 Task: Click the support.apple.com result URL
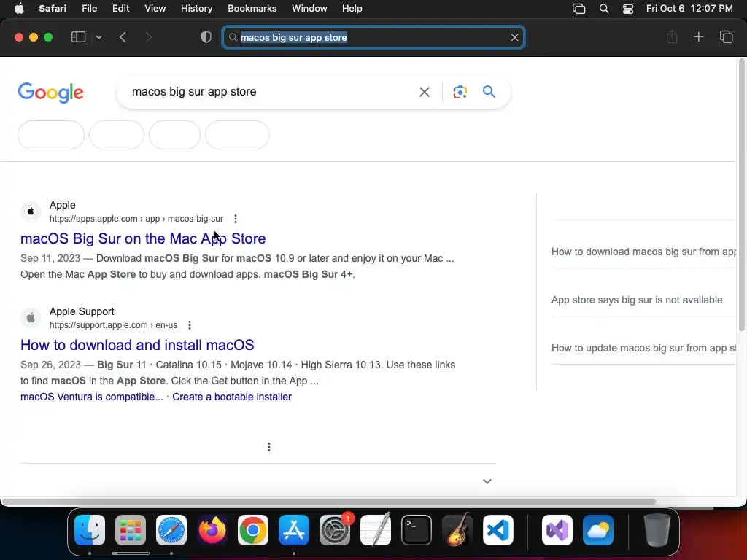(x=113, y=325)
